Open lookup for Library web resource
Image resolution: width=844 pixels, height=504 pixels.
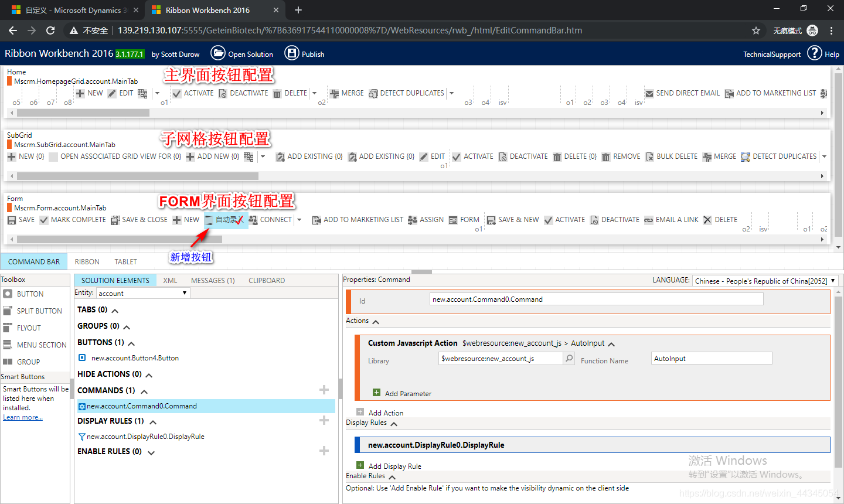point(569,358)
